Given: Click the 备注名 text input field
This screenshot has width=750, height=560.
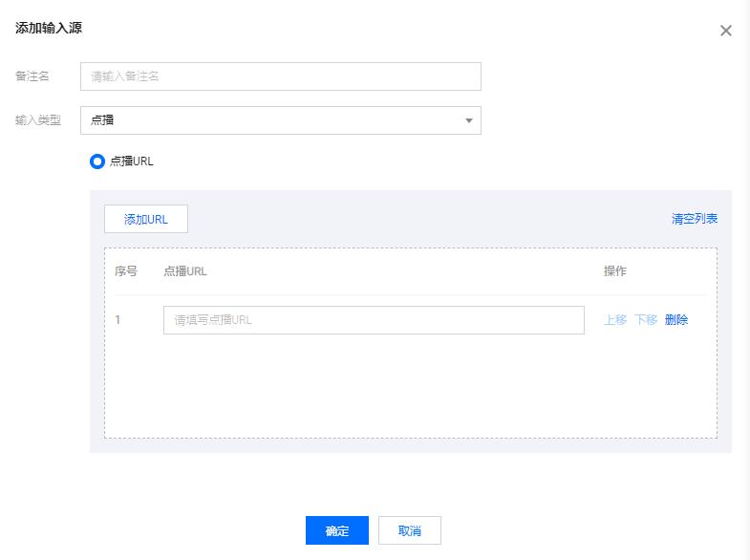Looking at the screenshot, I should (281, 76).
